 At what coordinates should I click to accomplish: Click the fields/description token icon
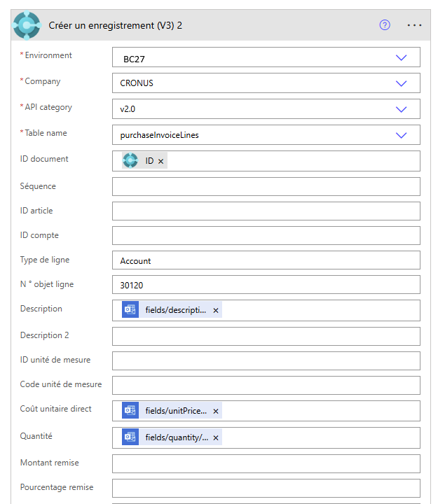click(130, 310)
